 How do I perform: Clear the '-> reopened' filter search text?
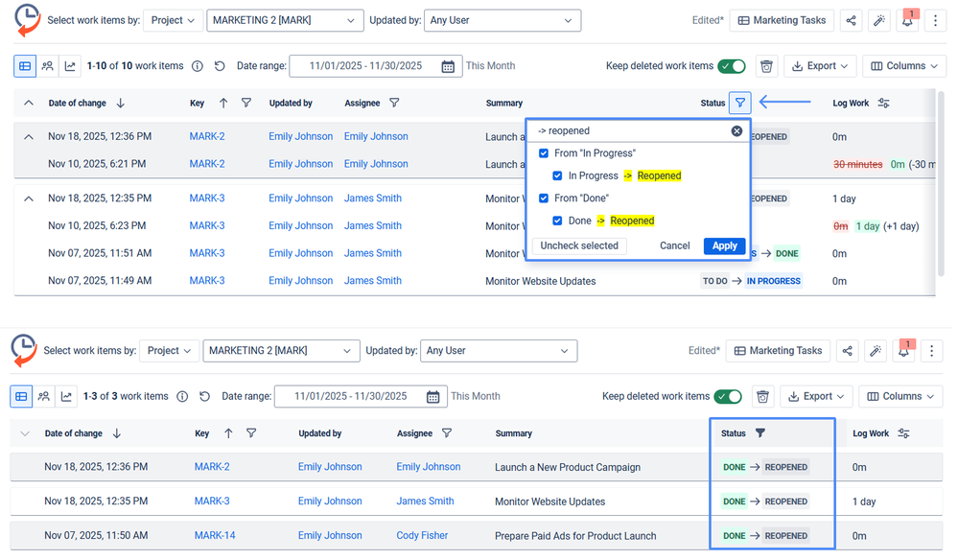(736, 130)
